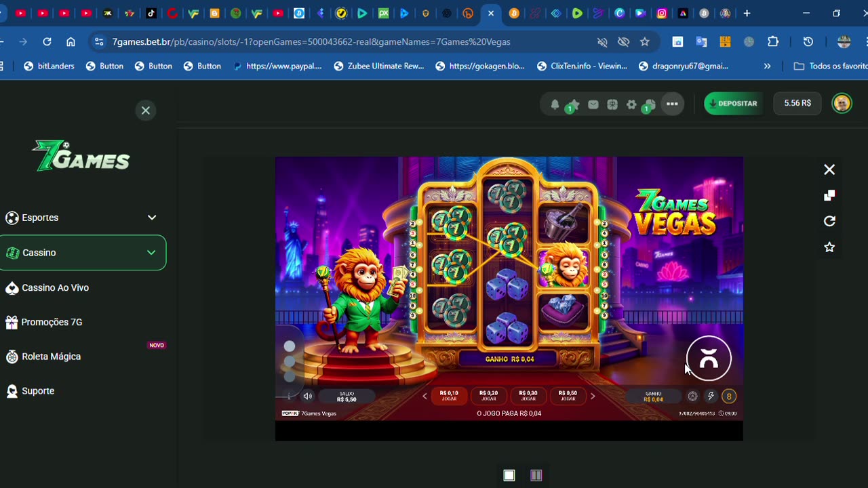Open the gift box rewards icon
This screenshot has width=868, height=488.
point(612,104)
